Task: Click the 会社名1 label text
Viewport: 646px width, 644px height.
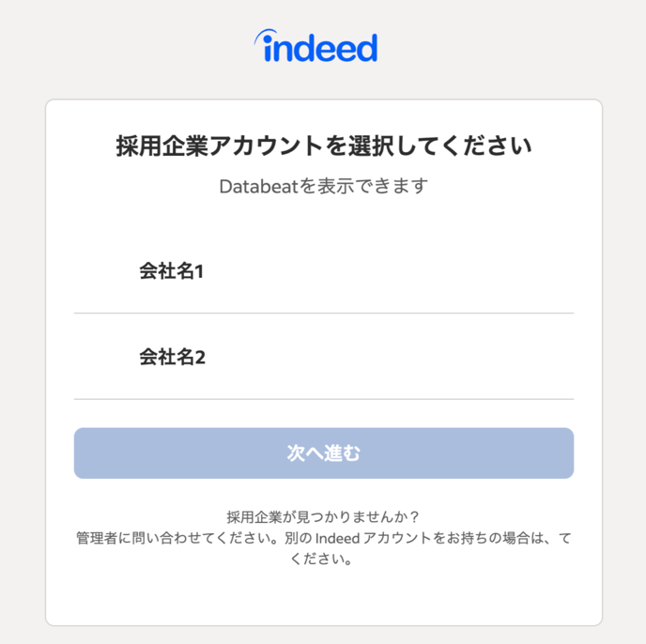Action: click(x=172, y=271)
